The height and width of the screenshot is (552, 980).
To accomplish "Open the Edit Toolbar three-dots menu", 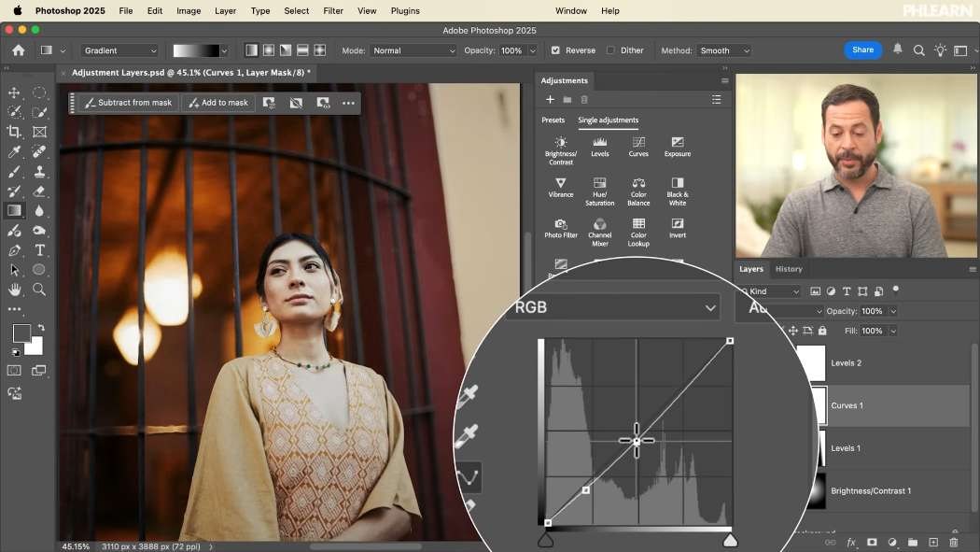I will (14, 309).
